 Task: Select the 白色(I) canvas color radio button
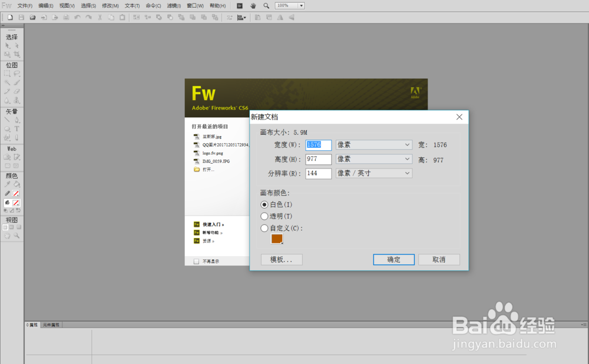[264, 205]
